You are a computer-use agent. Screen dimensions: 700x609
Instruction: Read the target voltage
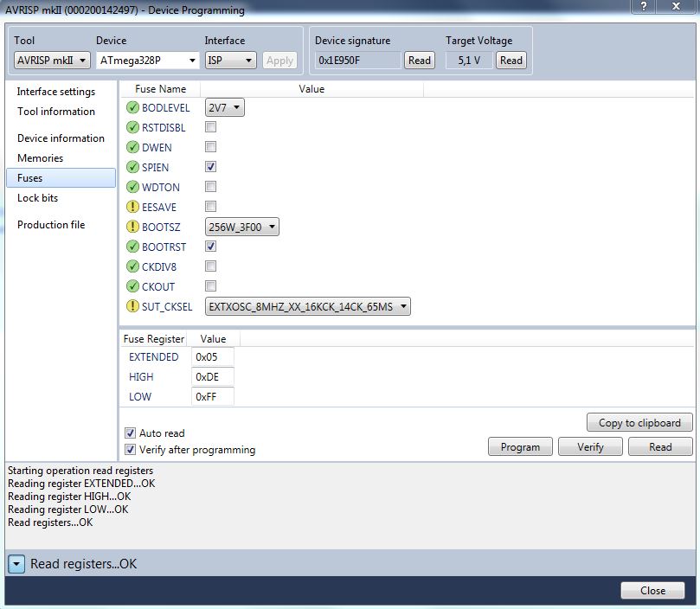[x=511, y=61]
